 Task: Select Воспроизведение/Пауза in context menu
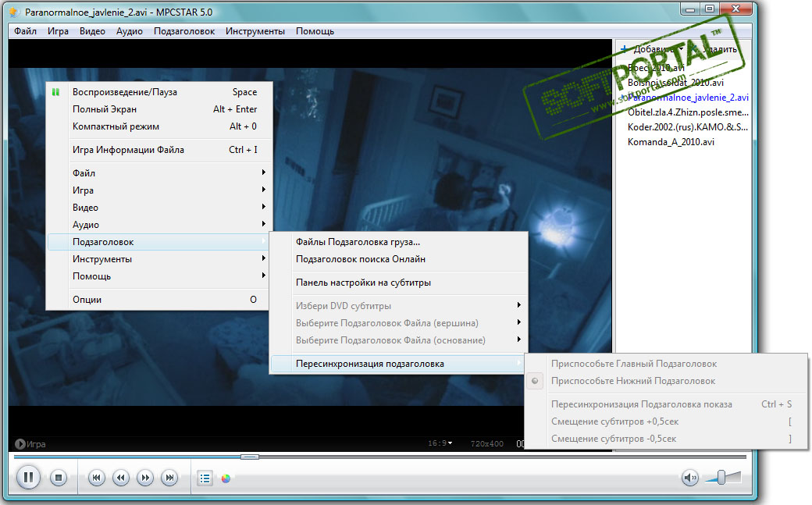(x=159, y=92)
